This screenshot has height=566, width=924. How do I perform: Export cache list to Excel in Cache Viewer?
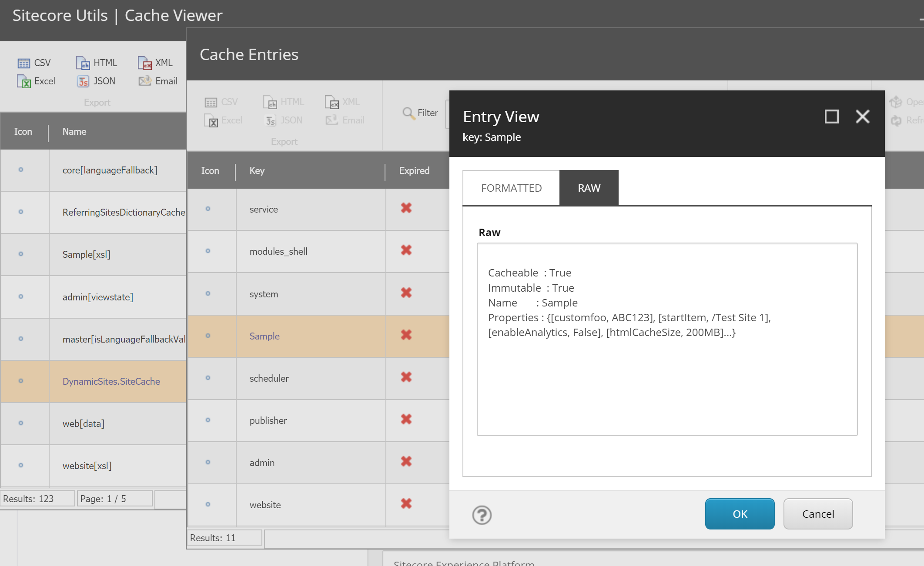36,81
